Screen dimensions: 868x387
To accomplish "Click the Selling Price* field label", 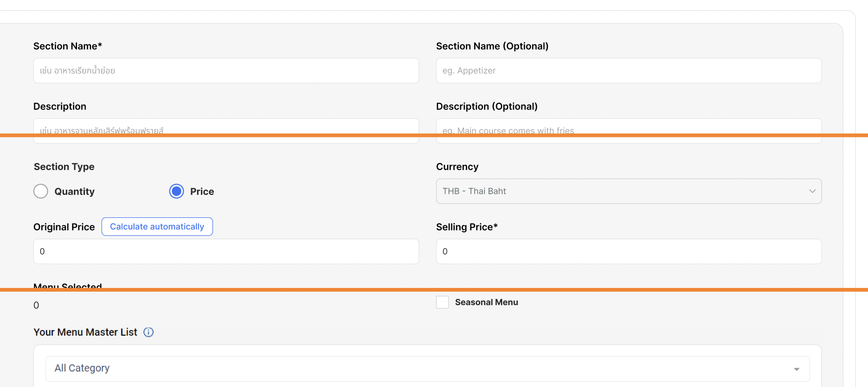I will click(x=467, y=227).
